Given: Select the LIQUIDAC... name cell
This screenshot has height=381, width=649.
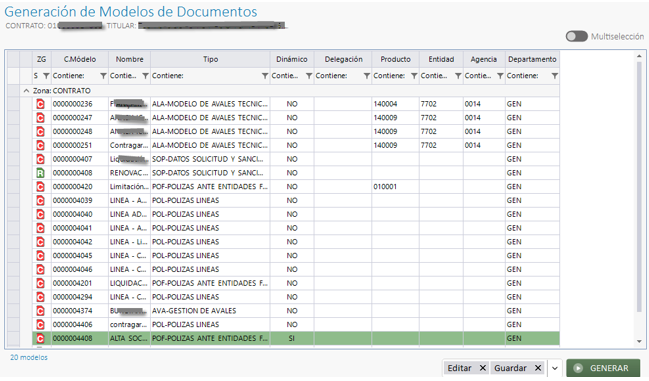Looking at the screenshot, I should (129, 283).
